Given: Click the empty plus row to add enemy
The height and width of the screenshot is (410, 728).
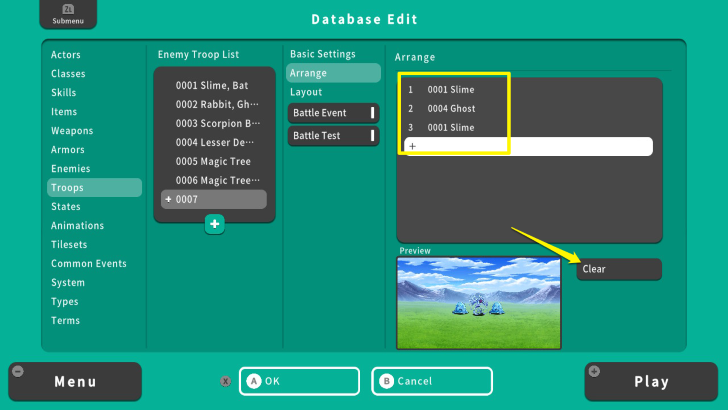Looking at the screenshot, I should coord(528,147).
